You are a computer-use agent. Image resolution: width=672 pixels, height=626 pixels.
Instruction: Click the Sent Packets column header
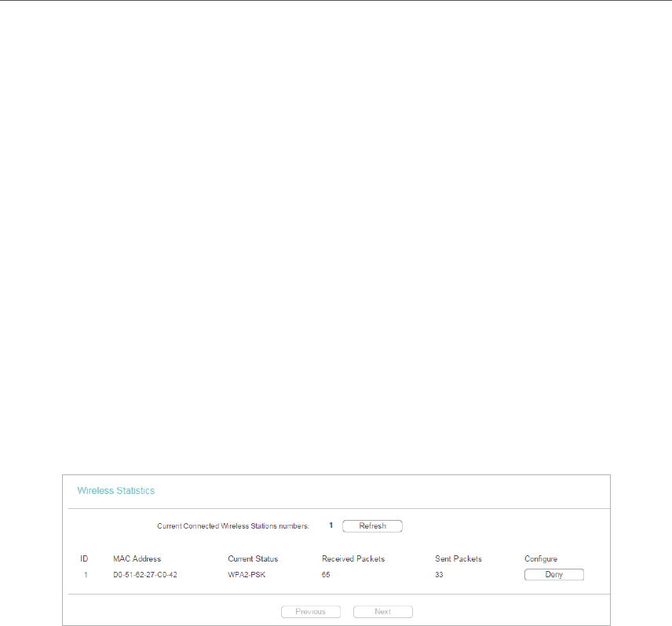click(x=458, y=558)
